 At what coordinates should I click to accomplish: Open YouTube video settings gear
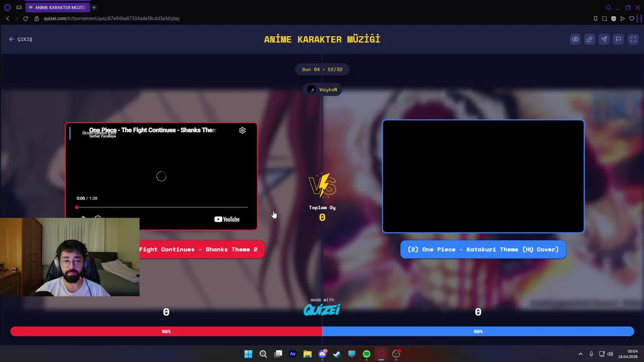[x=243, y=130]
